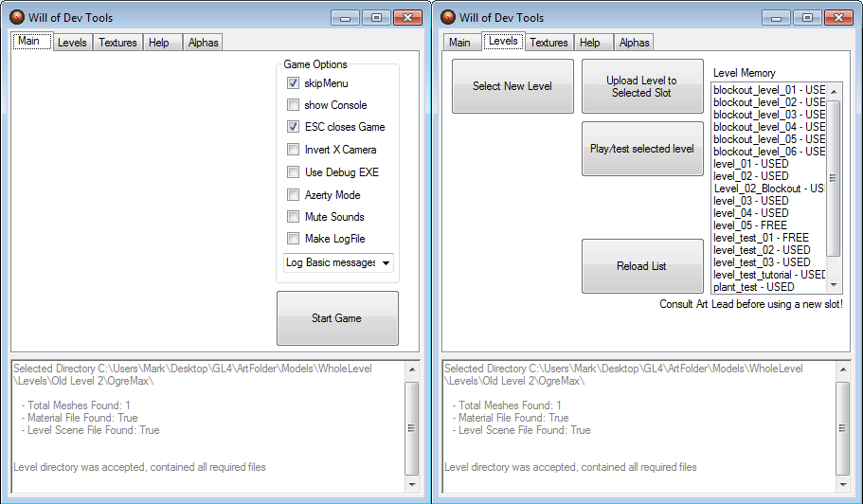Click the Reload List button
The height and width of the screenshot is (504, 863).
[642, 266]
